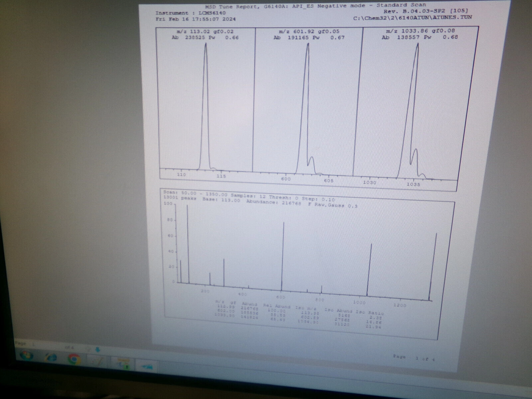The width and height of the screenshot is (532, 399).
Task: Click the '13001 peaks Base: 113.00' line
Action: (x=201, y=199)
